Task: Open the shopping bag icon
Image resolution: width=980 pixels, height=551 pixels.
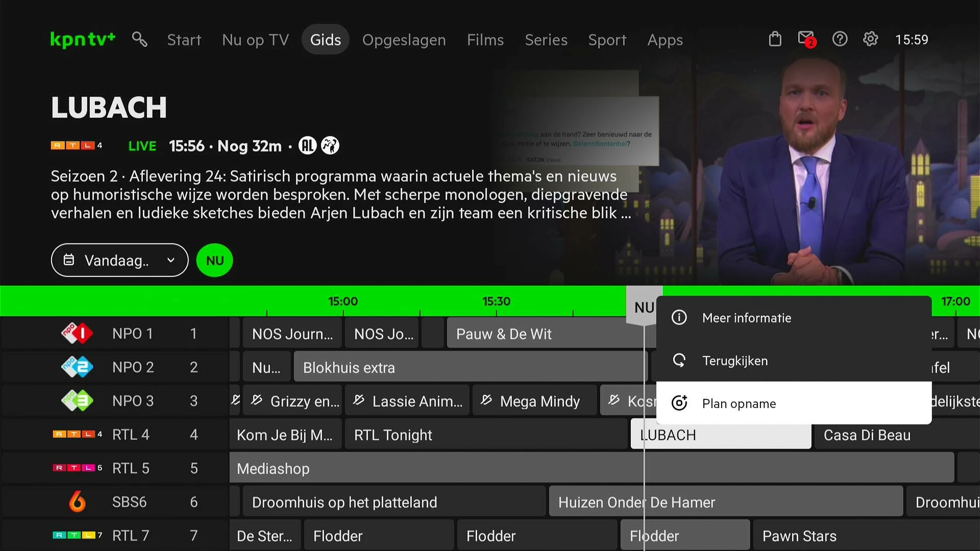Action: tap(775, 39)
